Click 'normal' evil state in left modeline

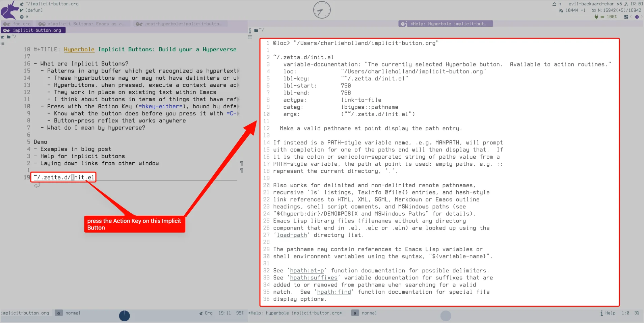tap(73, 313)
